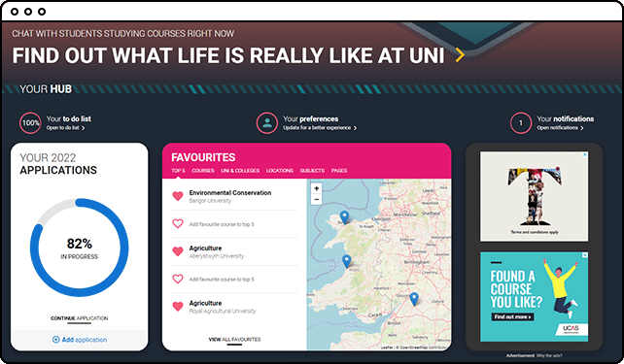624x364 pixels.
Task: Open Subjects favourites tab
Action: coord(312,171)
